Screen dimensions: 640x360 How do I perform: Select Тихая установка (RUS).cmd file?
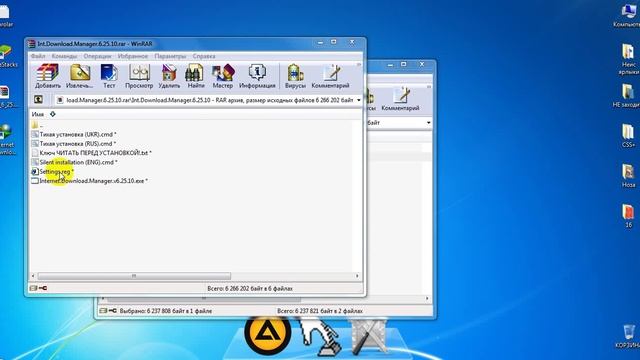point(73,144)
